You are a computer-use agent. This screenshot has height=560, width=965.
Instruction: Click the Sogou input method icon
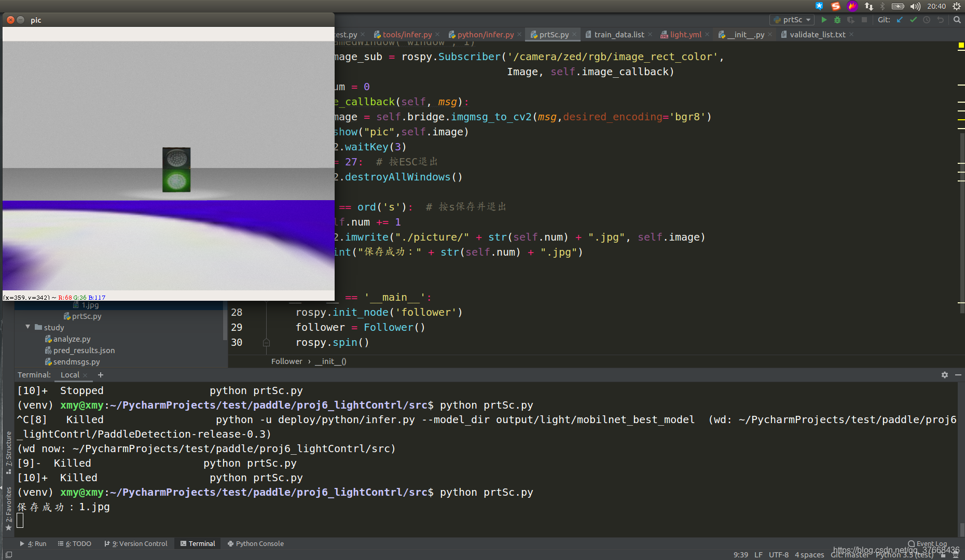click(x=835, y=6)
